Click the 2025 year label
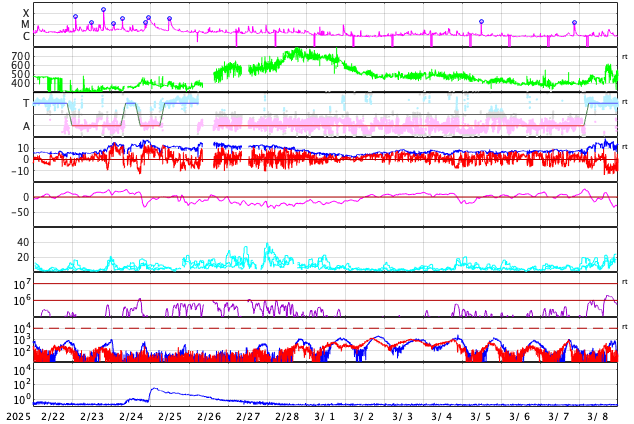 19,417
